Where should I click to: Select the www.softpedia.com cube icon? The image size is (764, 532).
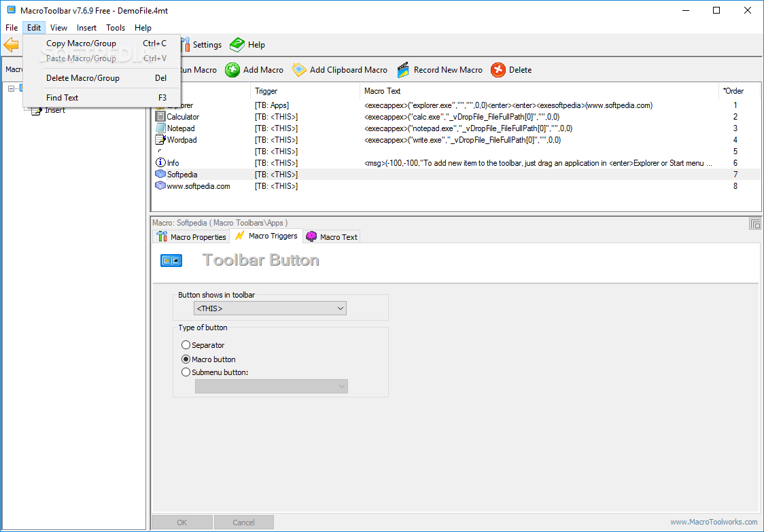point(160,185)
